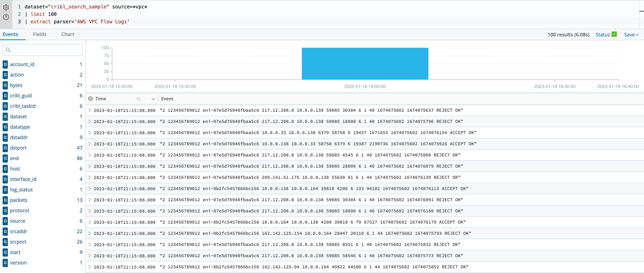The width and height of the screenshot is (644, 273).
Task: Click the 'a' type icon beside srcaddr
Action: click(x=5, y=231)
